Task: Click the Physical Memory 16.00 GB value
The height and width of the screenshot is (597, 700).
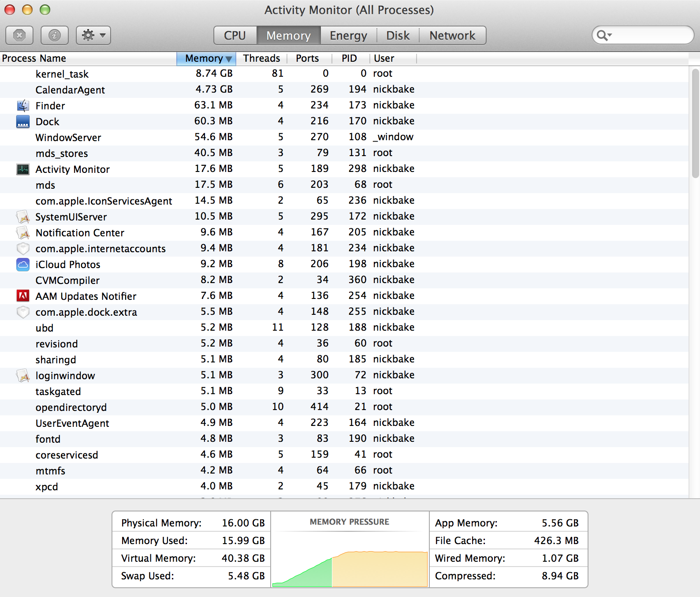Action: pos(243,523)
